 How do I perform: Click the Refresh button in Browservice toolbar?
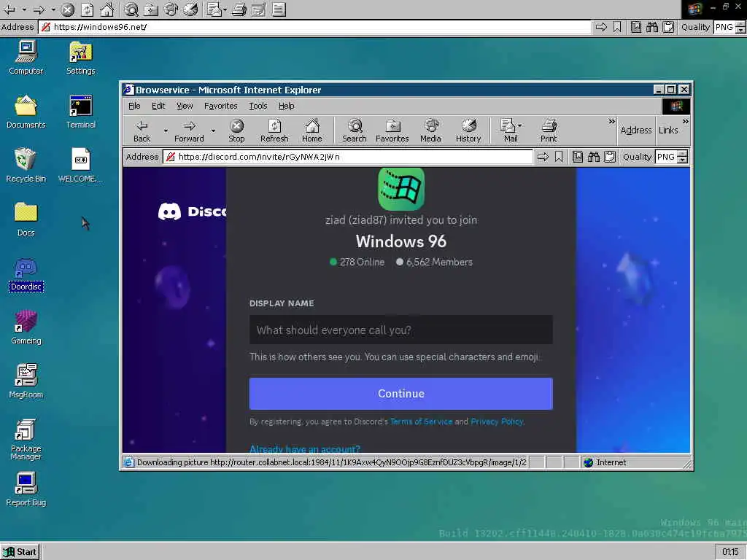274,131
